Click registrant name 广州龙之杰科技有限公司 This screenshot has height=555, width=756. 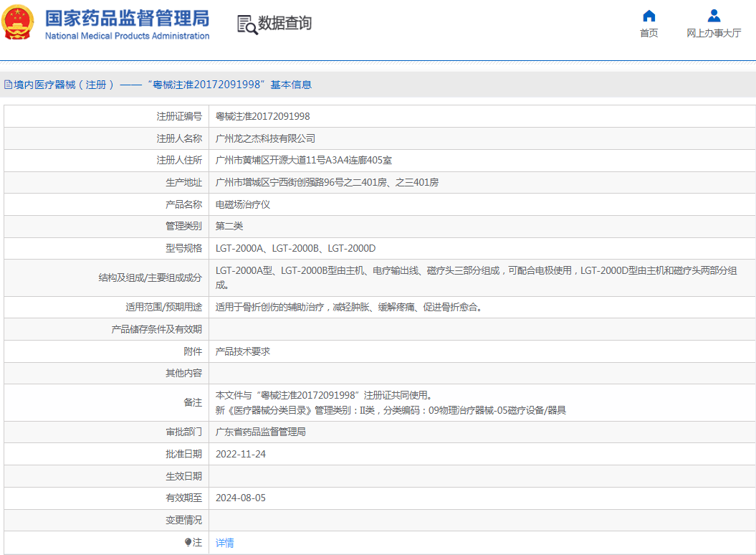265,138
